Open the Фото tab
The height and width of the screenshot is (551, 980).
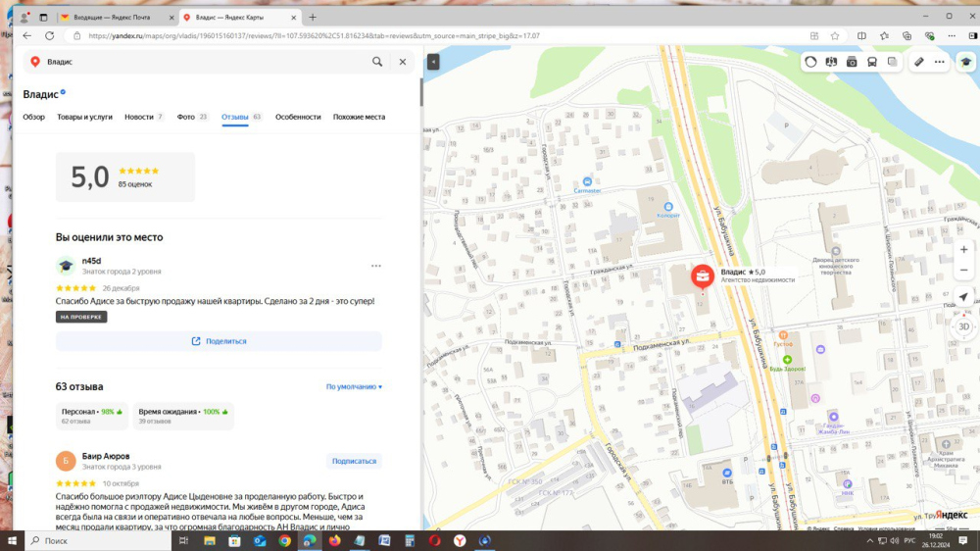[192, 117]
